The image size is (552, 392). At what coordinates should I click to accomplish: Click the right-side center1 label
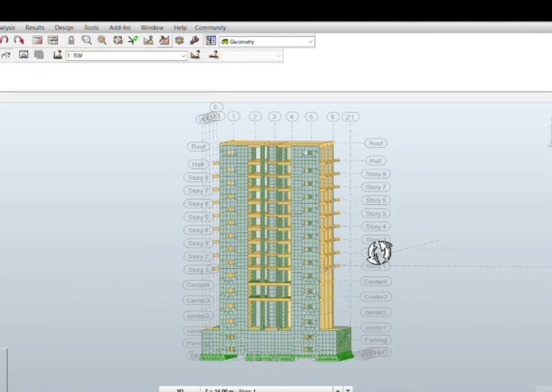(x=376, y=328)
